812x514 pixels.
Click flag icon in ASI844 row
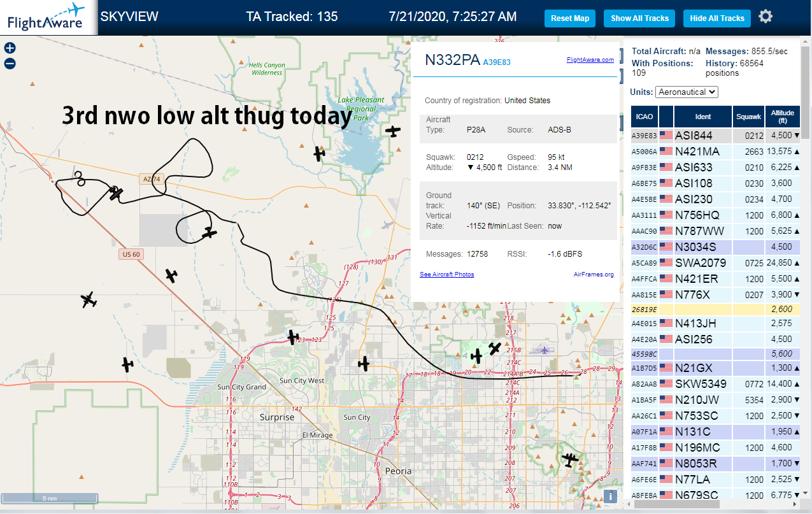[x=666, y=135]
